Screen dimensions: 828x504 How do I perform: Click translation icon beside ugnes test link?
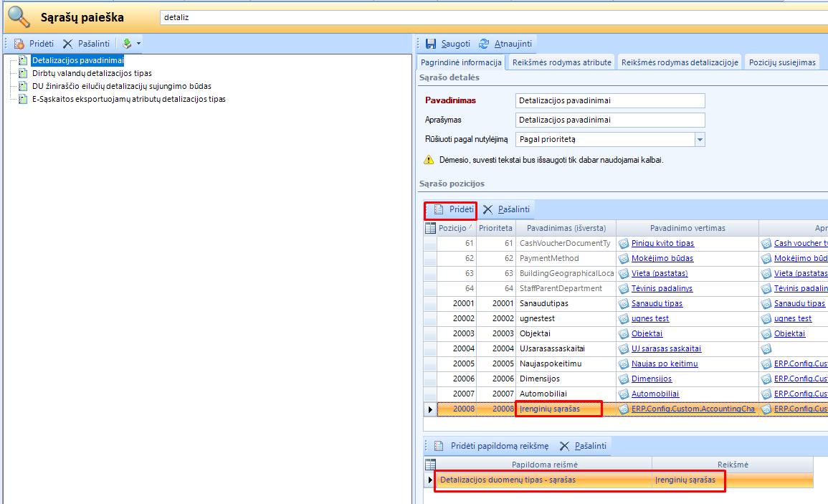(x=624, y=318)
